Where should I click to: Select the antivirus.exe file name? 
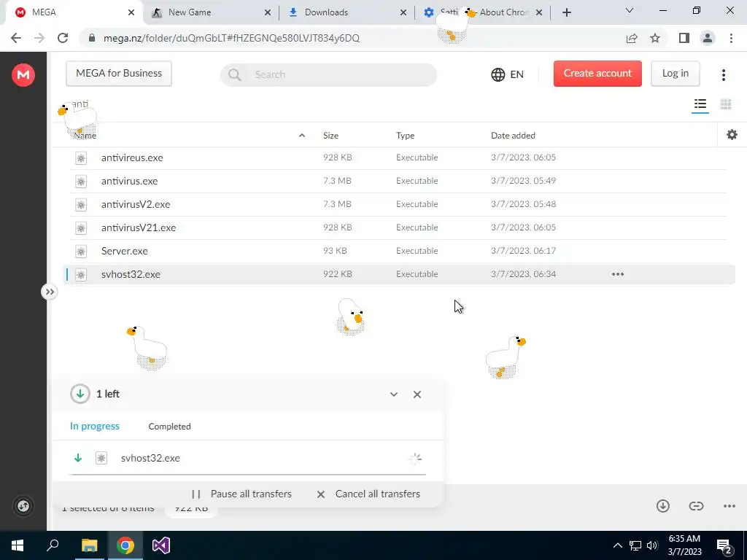click(129, 181)
